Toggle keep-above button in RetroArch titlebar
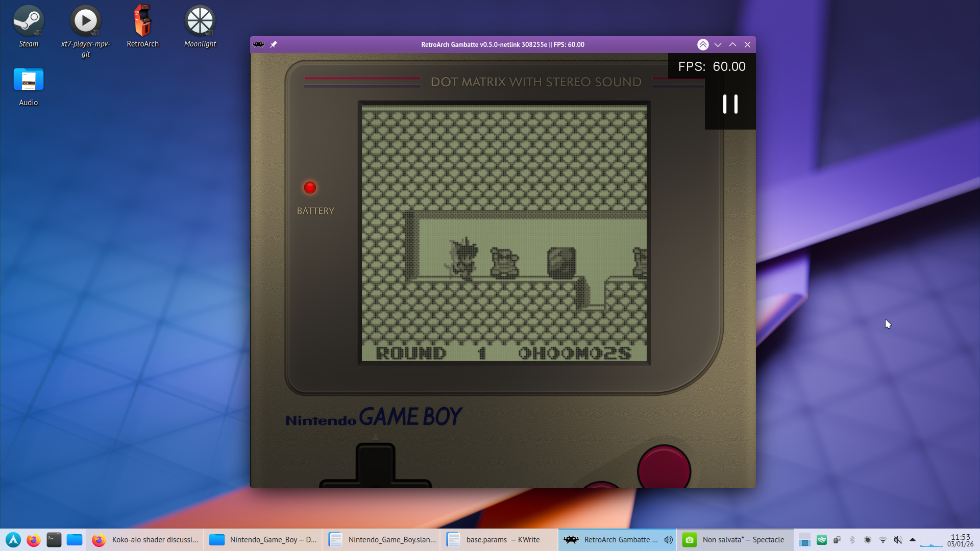The height and width of the screenshot is (551, 980). 703,45
